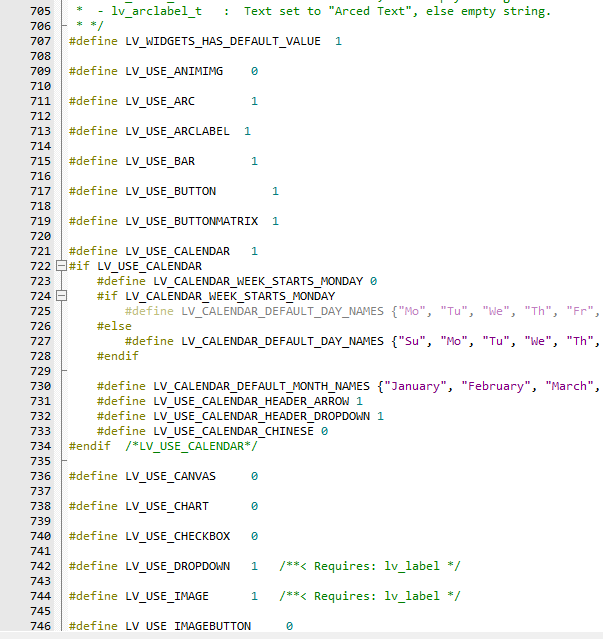Click the LV_USE_CALENDAR_CHINESE value 0
Viewport: 603px width, 639px height.
tap(324, 431)
